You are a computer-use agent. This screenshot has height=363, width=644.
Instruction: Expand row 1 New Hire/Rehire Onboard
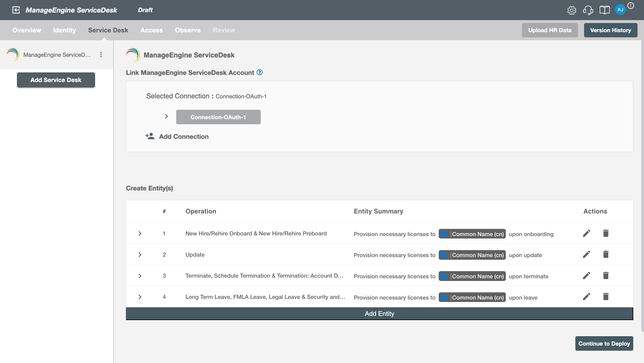point(140,233)
